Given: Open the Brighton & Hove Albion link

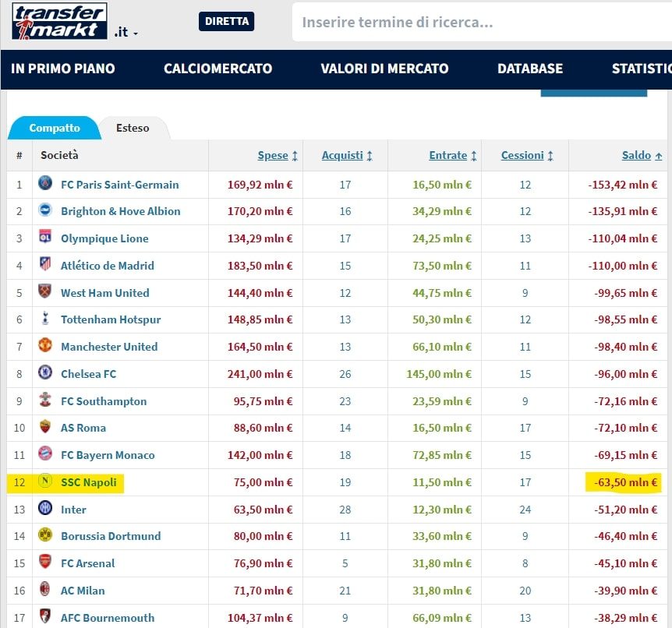Looking at the screenshot, I should click(120, 211).
